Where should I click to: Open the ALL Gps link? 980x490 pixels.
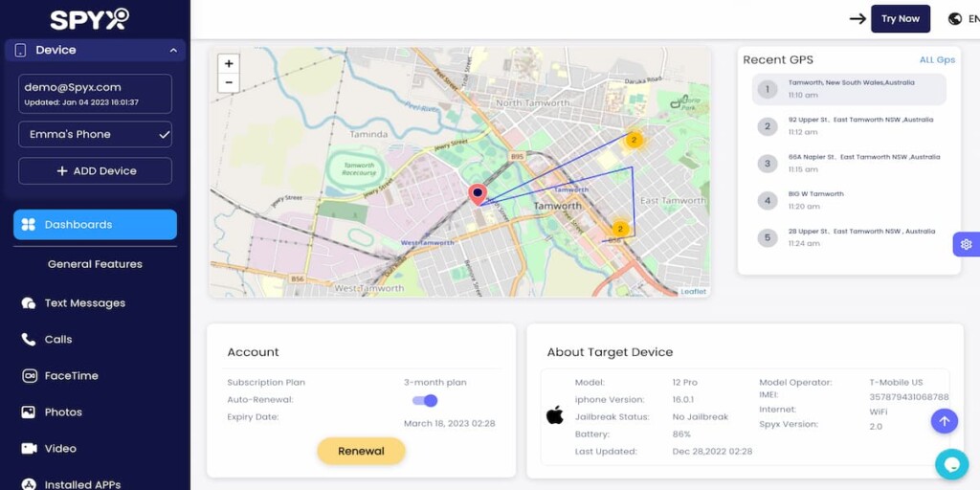click(x=937, y=60)
